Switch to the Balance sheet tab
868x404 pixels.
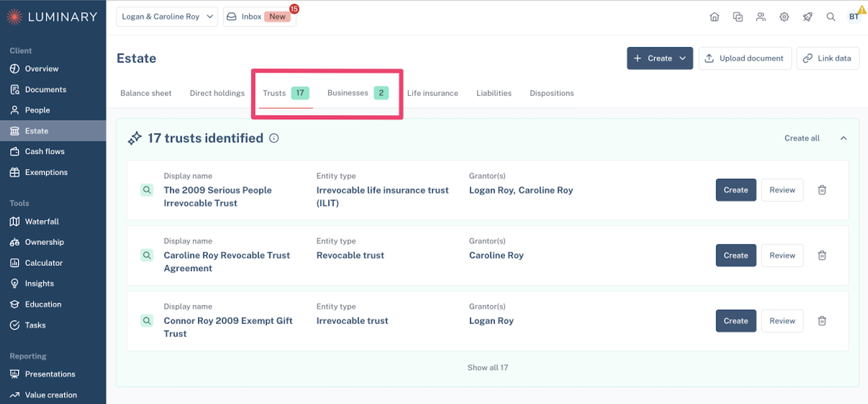click(146, 93)
